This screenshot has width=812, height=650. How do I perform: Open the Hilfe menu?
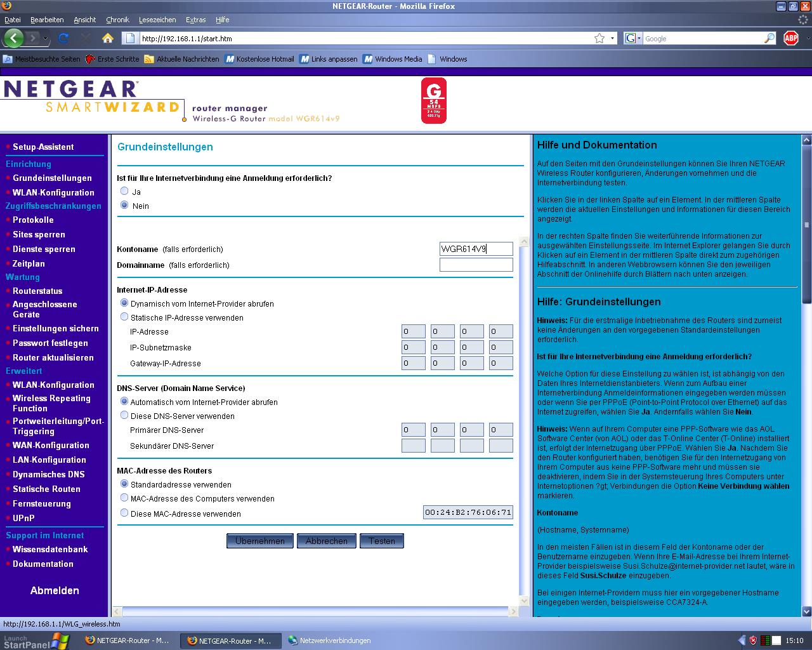(223, 20)
